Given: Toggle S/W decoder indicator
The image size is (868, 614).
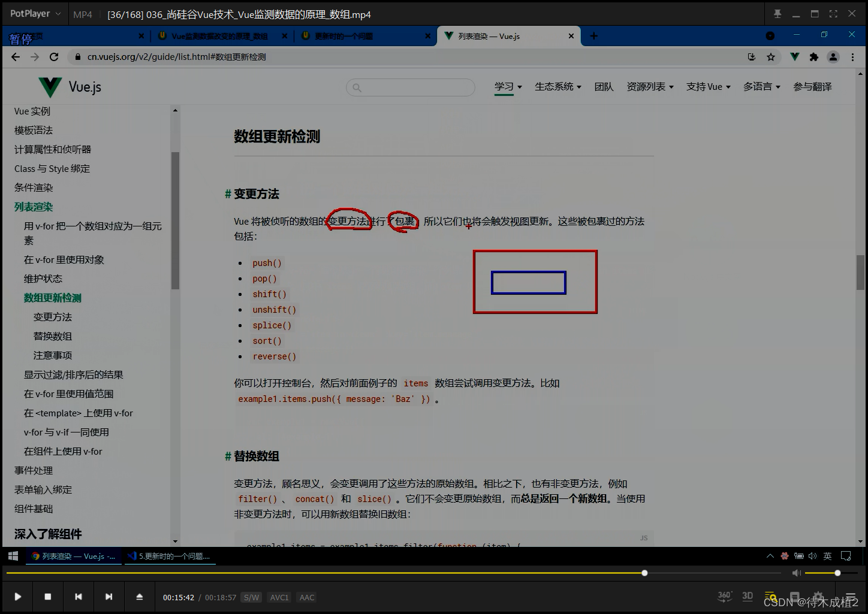Looking at the screenshot, I should tap(252, 597).
